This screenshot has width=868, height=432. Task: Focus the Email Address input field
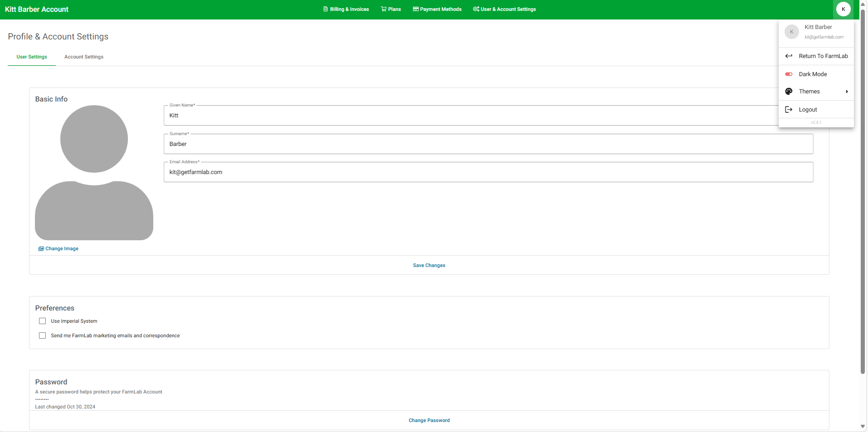click(x=488, y=172)
